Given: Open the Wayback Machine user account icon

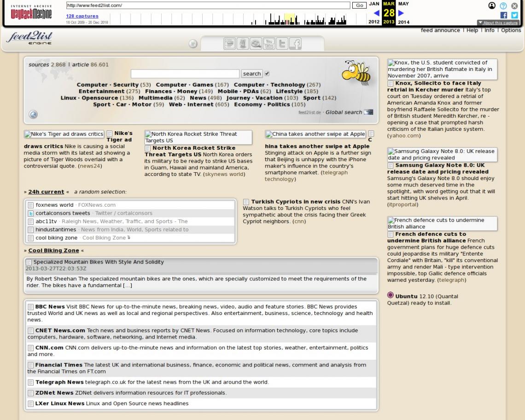Looking at the screenshot, I should tap(492, 6).
